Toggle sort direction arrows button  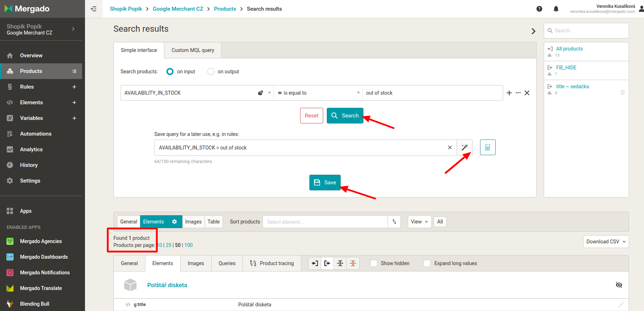[394, 222]
